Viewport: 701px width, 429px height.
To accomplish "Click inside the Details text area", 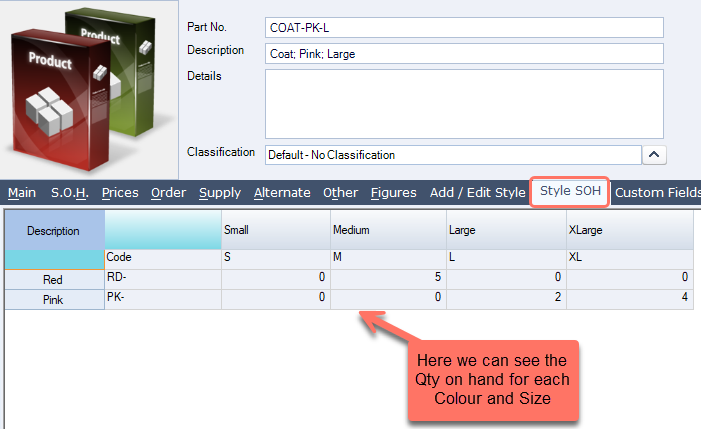I will point(464,104).
